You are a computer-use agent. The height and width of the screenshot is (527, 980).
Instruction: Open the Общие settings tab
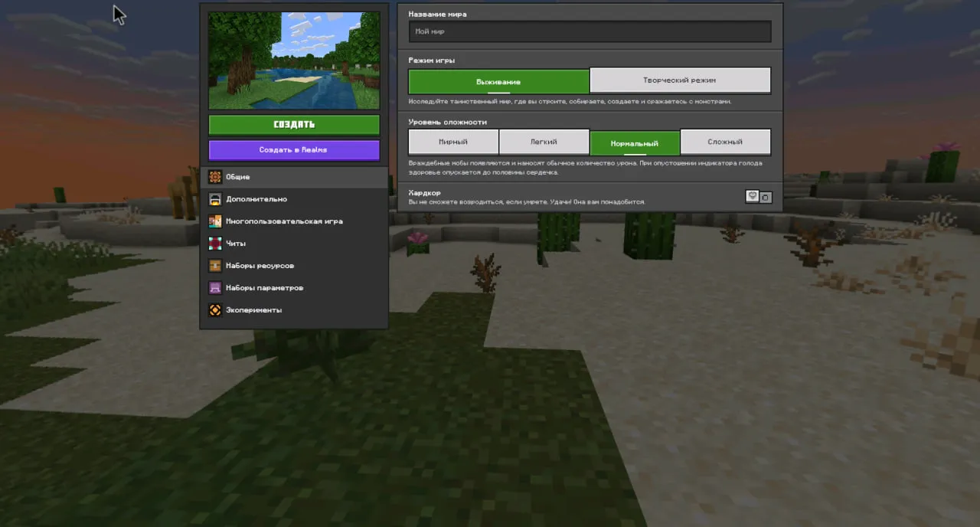coord(294,177)
